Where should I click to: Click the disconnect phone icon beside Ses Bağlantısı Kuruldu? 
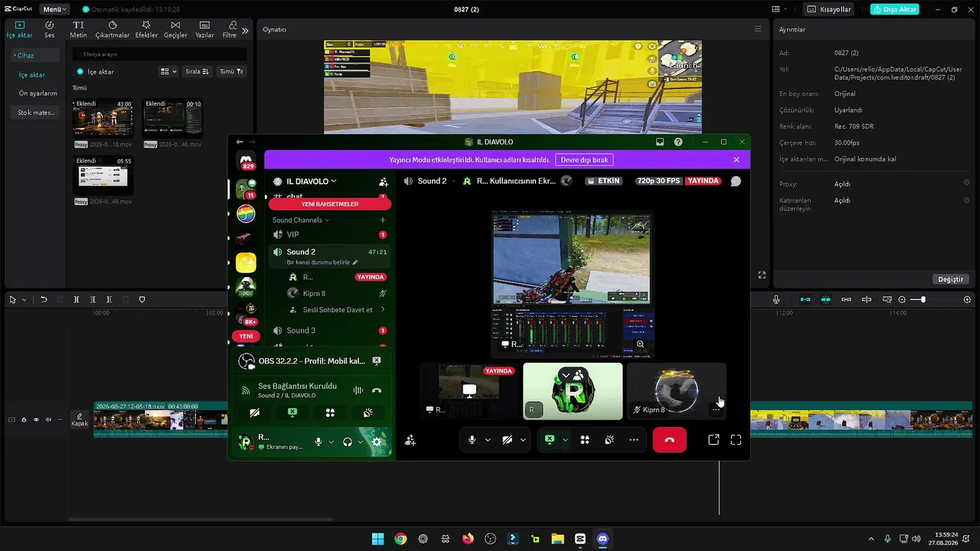coord(377,390)
